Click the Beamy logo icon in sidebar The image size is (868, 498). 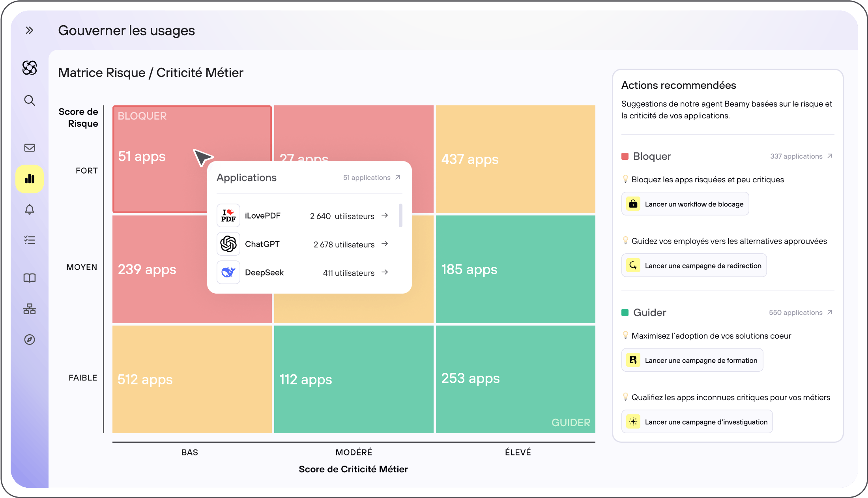point(30,68)
